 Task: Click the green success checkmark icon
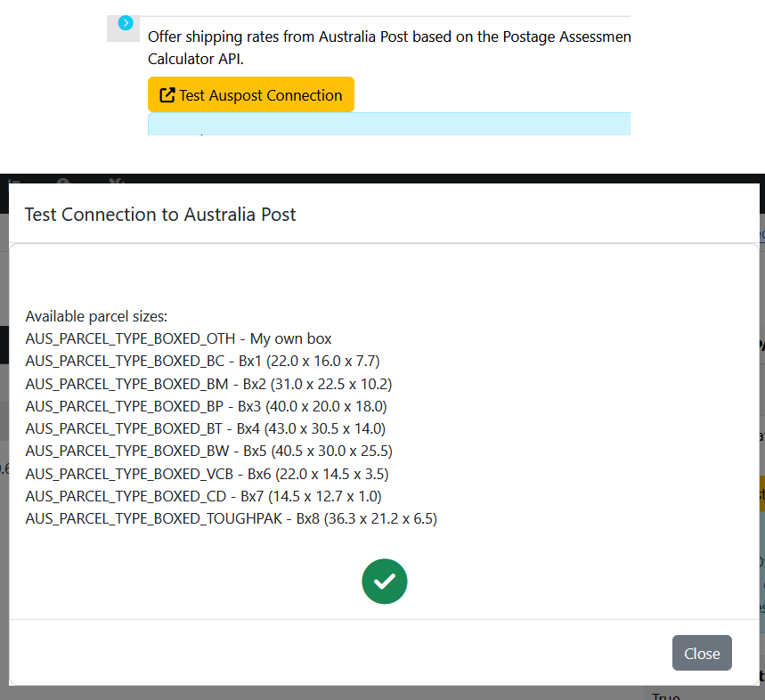click(x=385, y=581)
